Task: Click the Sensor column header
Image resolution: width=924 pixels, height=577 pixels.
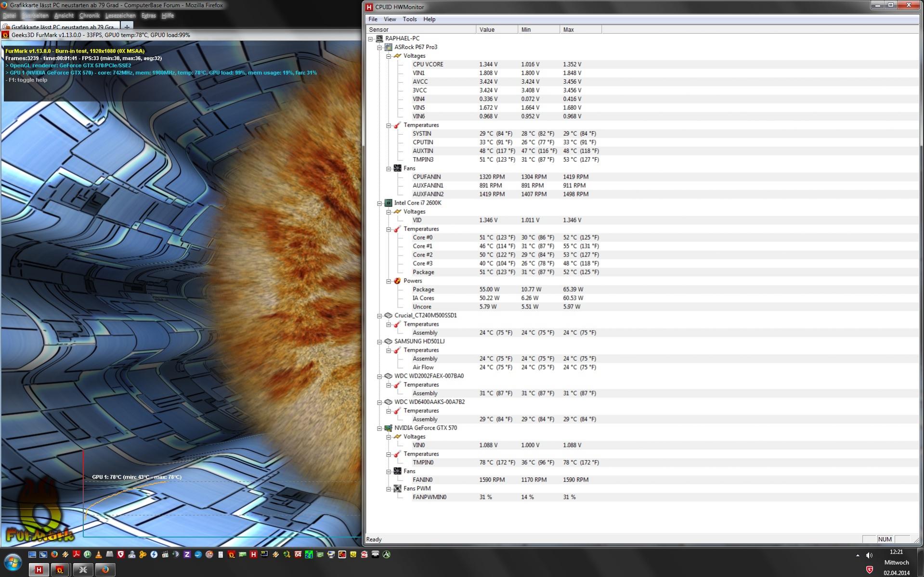Action: tap(421, 29)
